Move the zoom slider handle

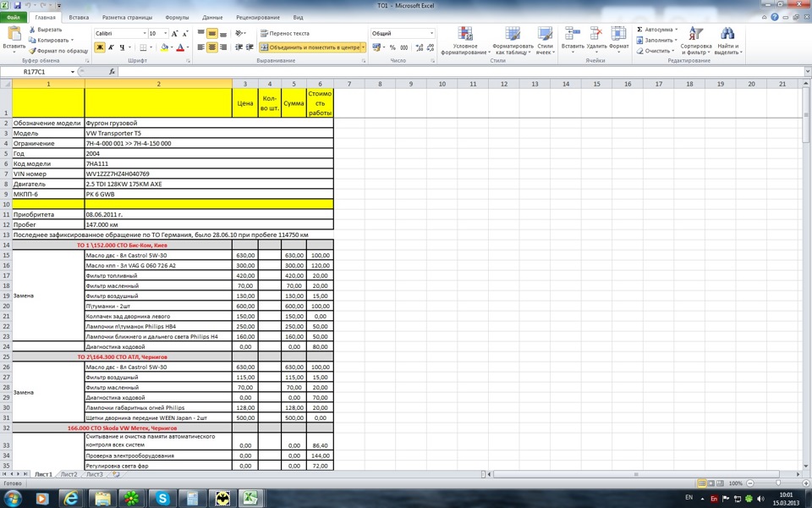pyautogui.click(x=778, y=483)
